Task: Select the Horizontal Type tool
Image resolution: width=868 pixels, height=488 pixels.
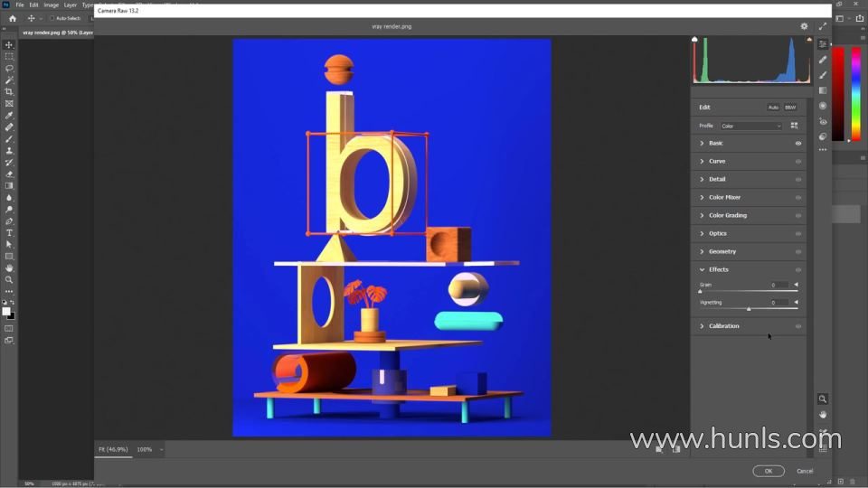Action: pyautogui.click(x=9, y=233)
